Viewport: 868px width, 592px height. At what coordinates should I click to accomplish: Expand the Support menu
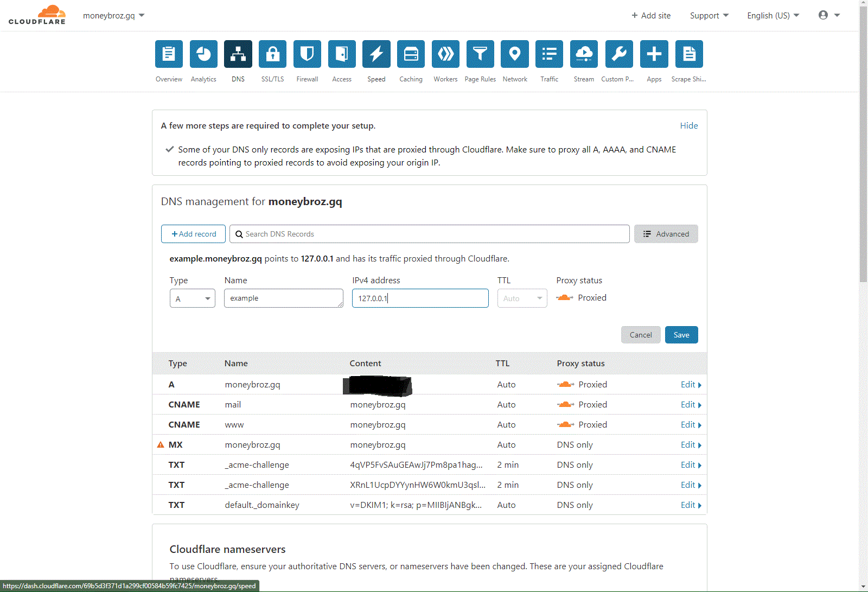(x=709, y=15)
